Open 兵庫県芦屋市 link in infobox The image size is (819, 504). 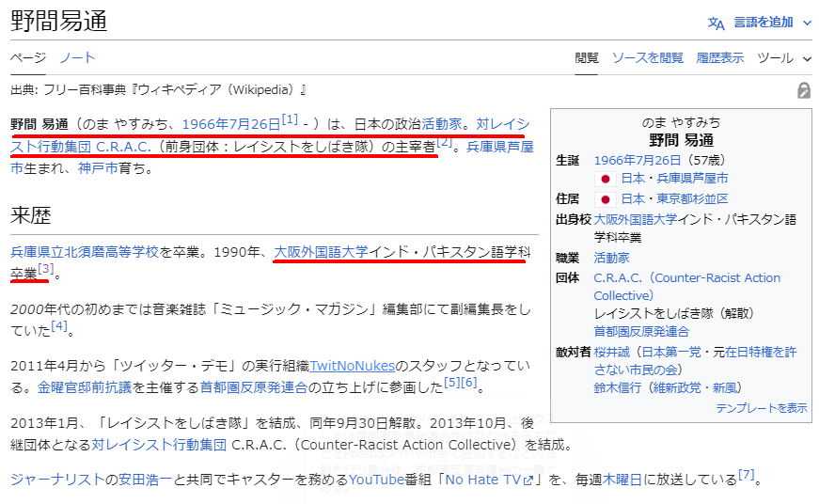[x=693, y=179]
